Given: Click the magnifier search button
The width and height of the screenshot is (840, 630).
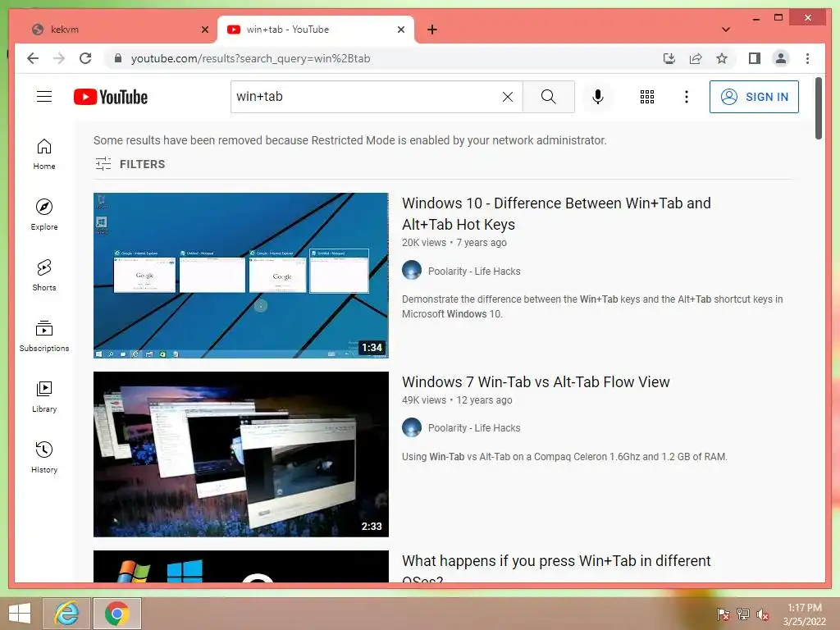Looking at the screenshot, I should [549, 97].
